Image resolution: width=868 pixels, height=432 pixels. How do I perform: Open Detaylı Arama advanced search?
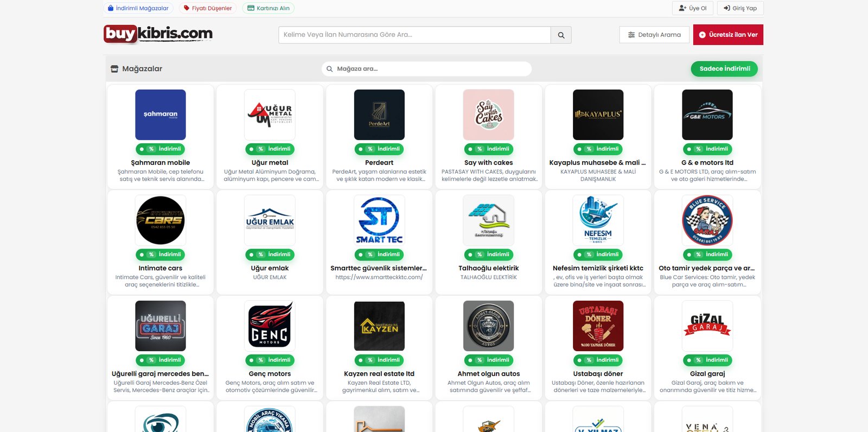(654, 35)
